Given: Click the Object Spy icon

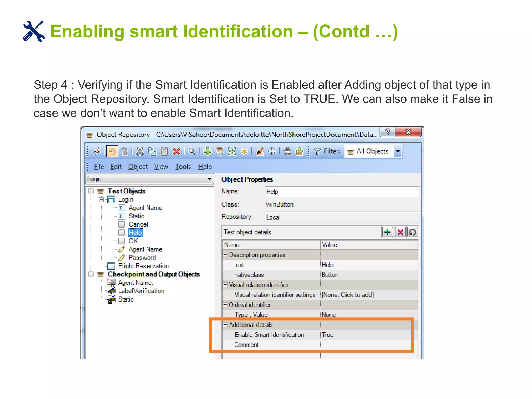Looking at the screenshot, I should pos(287,151).
